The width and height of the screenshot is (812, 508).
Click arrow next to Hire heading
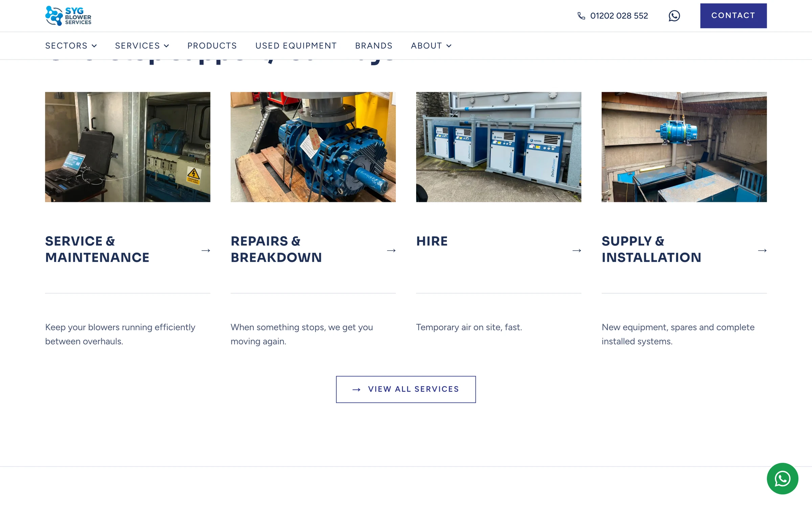click(577, 250)
